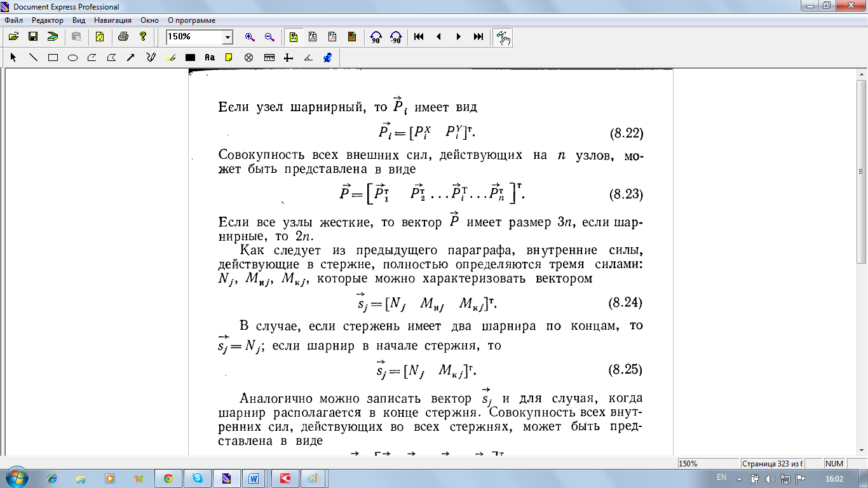Go to previous page
Viewport: 868px width, 488px height.
click(438, 37)
